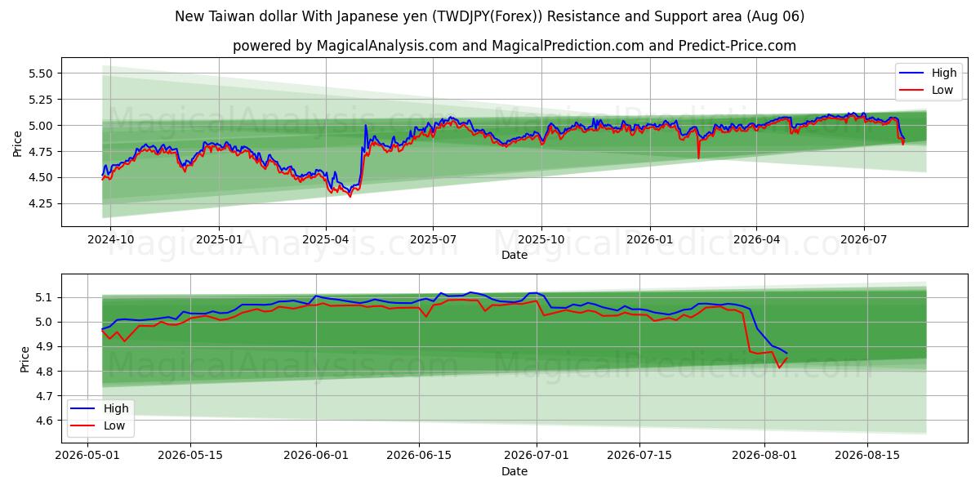Click 'Low' in the bottom chart legend
Image resolution: width=980 pixels, height=490 pixels.
(x=114, y=425)
